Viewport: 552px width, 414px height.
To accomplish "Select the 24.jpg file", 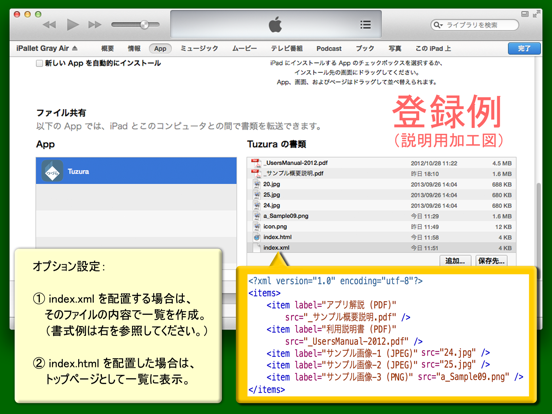I will pyautogui.click(x=382, y=205).
